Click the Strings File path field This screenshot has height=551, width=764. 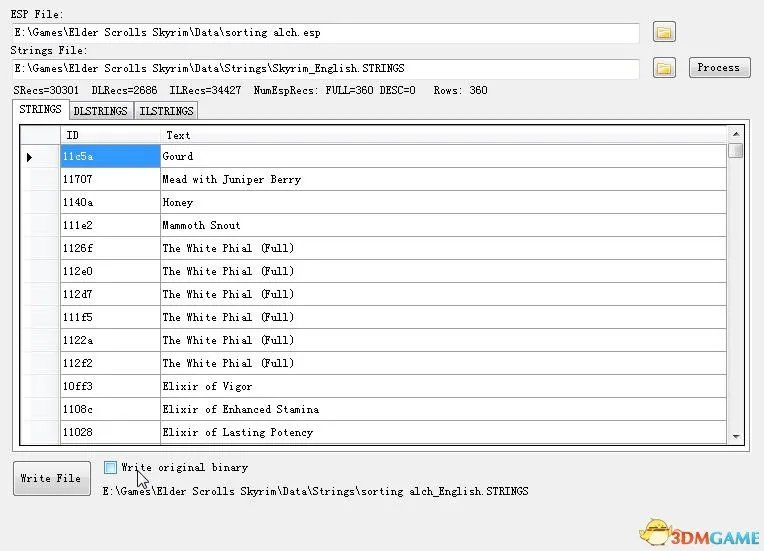click(x=325, y=69)
